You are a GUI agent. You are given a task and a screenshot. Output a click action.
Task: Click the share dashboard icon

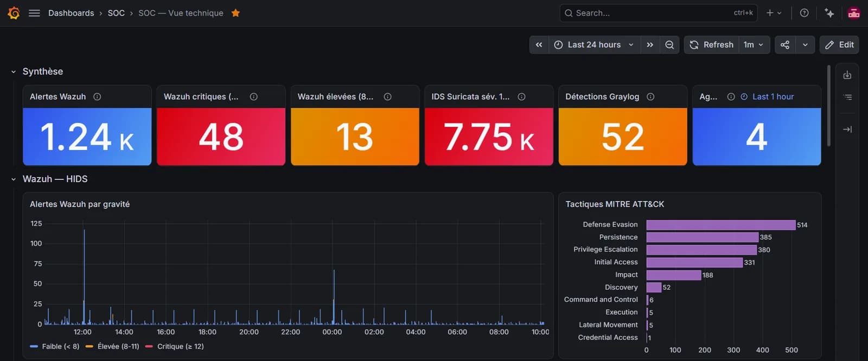pyautogui.click(x=785, y=45)
